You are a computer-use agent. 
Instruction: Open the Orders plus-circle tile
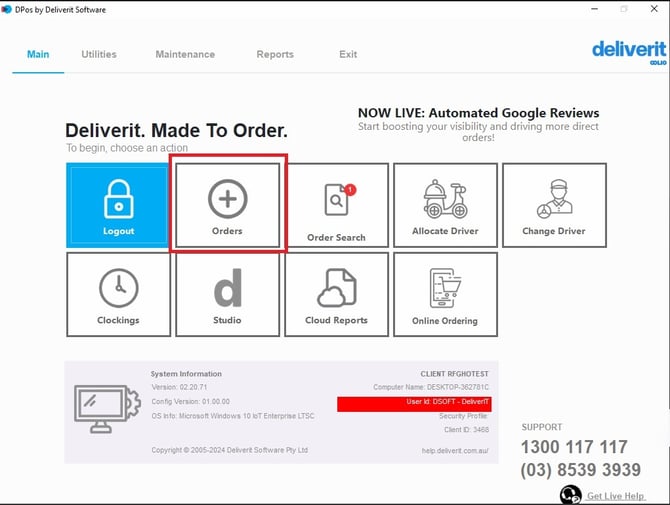[228, 205]
